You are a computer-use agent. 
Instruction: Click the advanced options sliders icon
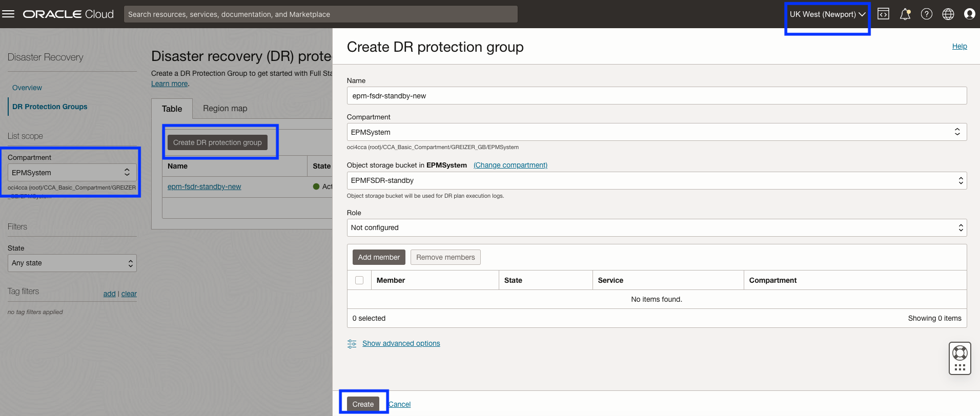pos(352,344)
